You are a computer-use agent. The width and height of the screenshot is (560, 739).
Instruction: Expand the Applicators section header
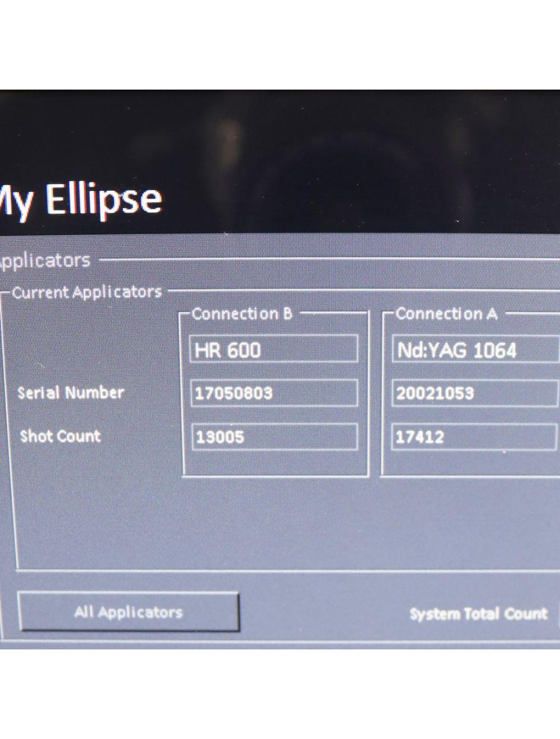(x=45, y=259)
